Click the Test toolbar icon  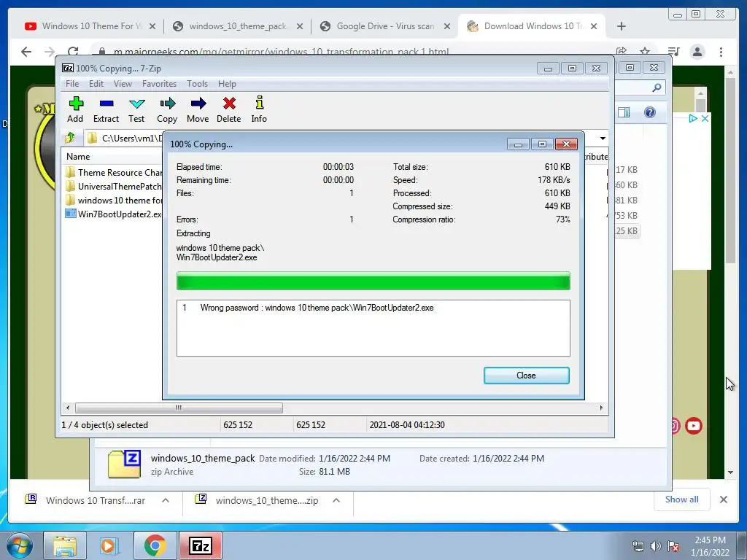pyautogui.click(x=136, y=109)
